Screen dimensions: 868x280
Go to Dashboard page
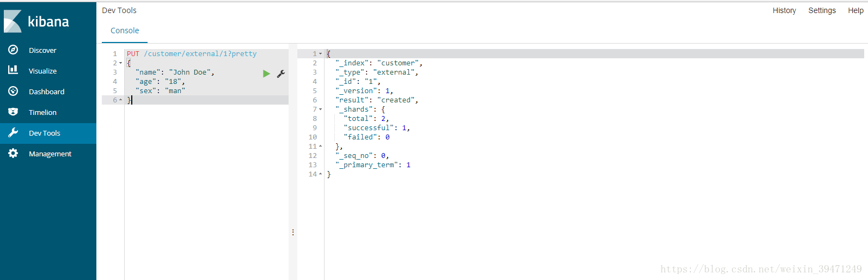(46, 92)
